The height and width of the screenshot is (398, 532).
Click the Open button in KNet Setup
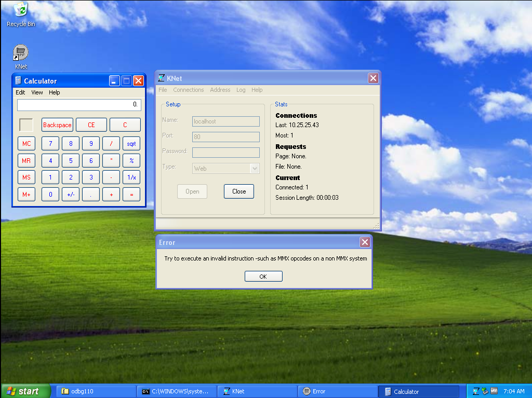pyautogui.click(x=192, y=191)
